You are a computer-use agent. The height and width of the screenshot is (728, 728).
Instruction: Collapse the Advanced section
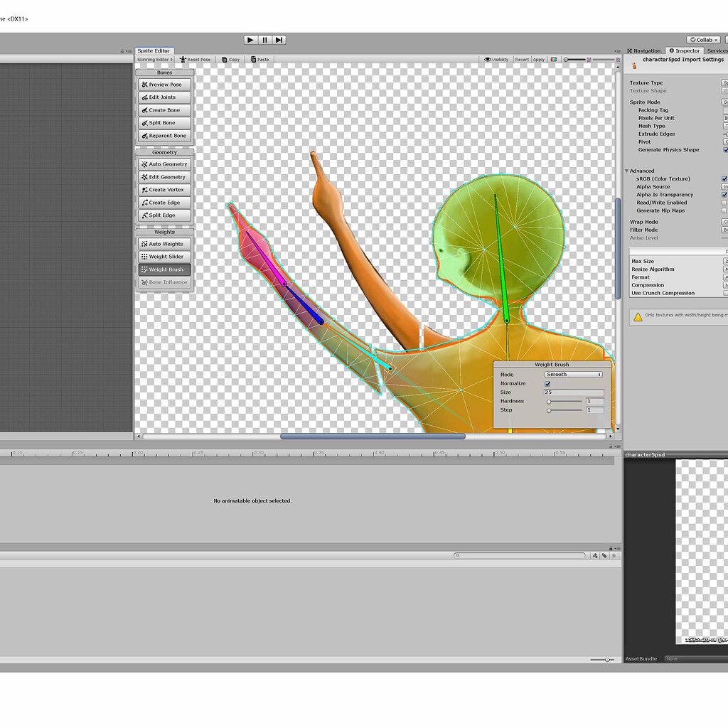[627, 171]
